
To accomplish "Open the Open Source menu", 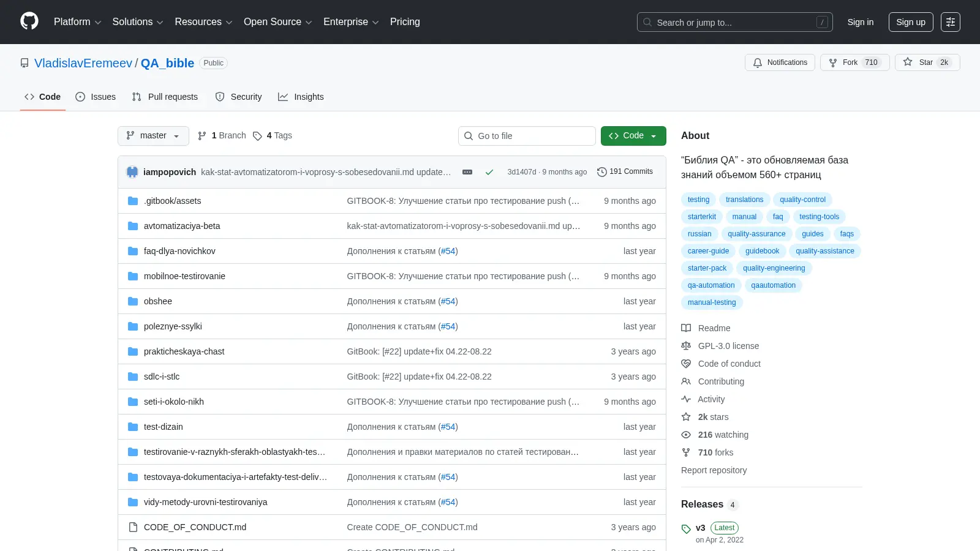I will (278, 22).
